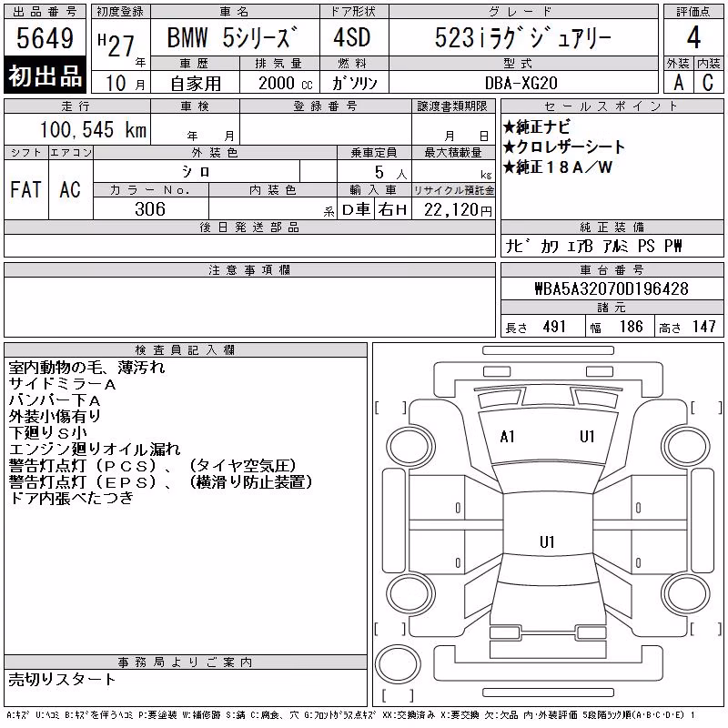Click sales point ★純正18A/W
This screenshot has width=728, height=728.
(x=558, y=167)
